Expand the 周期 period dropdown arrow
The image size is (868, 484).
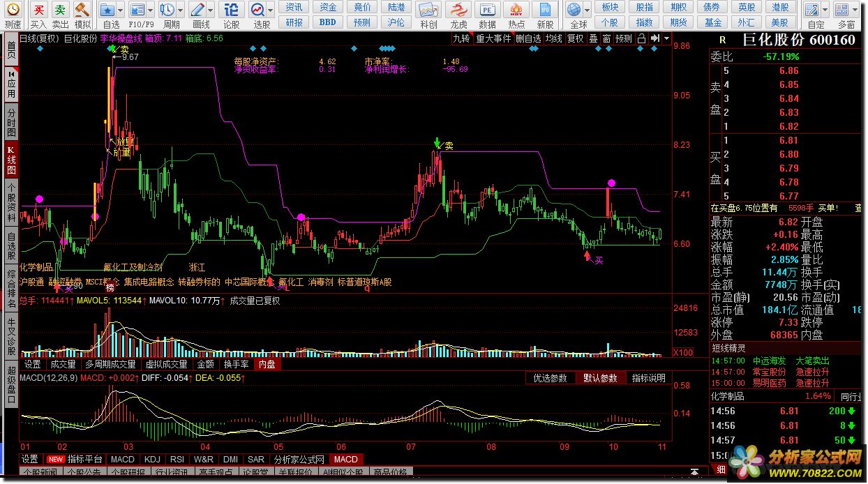181,10
